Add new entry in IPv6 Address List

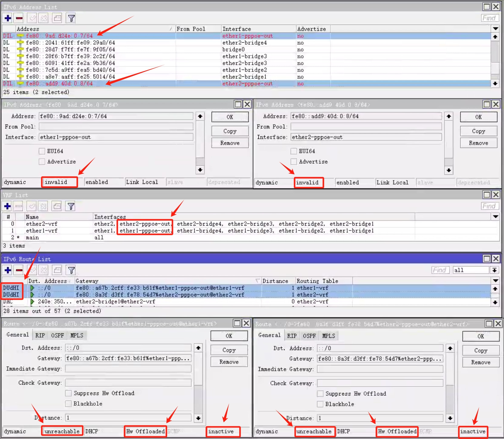pyautogui.click(x=8, y=18)
